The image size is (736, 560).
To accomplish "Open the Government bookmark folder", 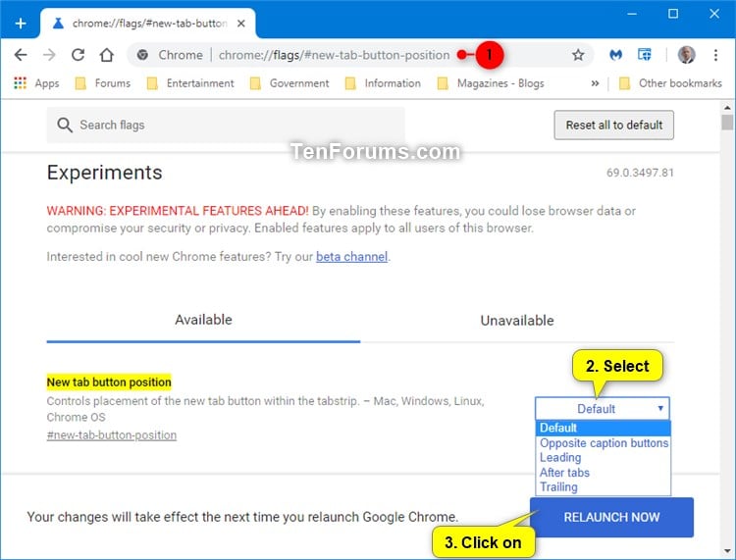I will pos(289,83).
